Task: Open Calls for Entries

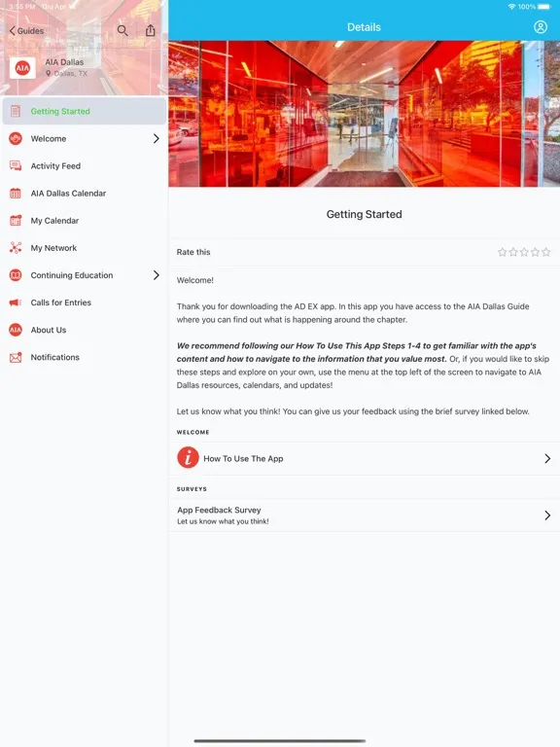Action: (x=85, y=302)
